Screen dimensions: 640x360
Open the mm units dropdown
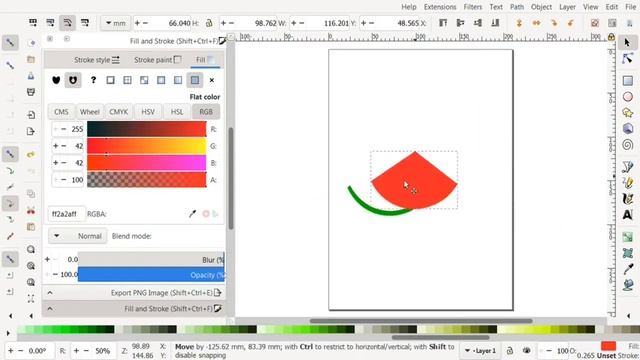tap(116, 23)
